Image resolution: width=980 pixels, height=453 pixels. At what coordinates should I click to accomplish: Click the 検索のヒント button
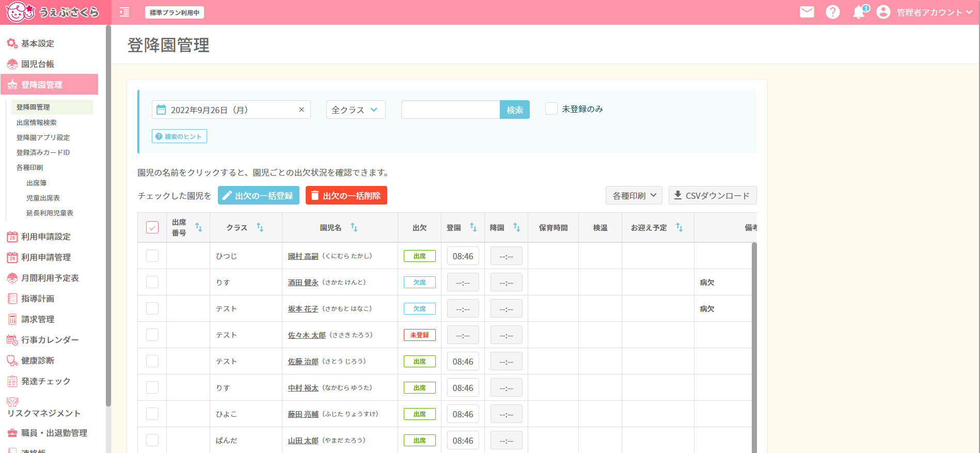179,136
